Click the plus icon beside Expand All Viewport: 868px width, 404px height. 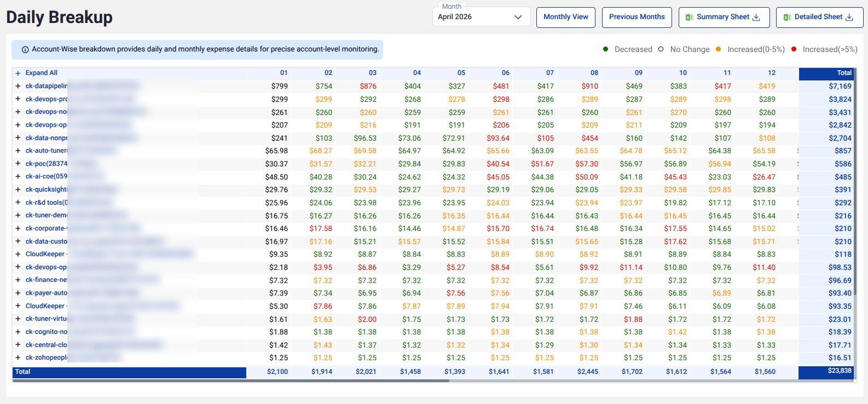point(18,73)
